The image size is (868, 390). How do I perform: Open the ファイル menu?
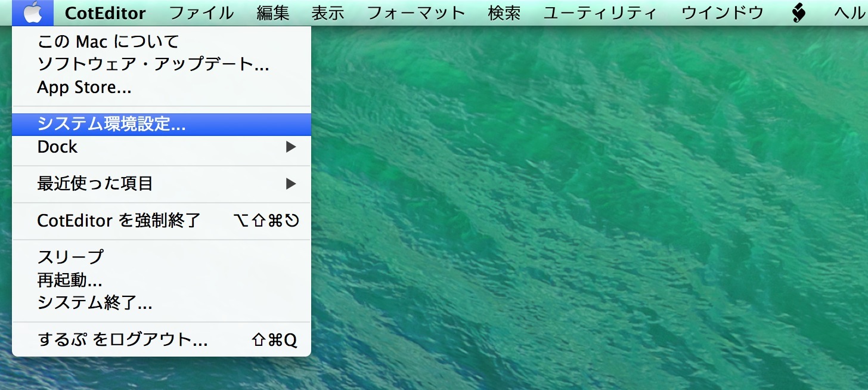click(x=201, y=13)
